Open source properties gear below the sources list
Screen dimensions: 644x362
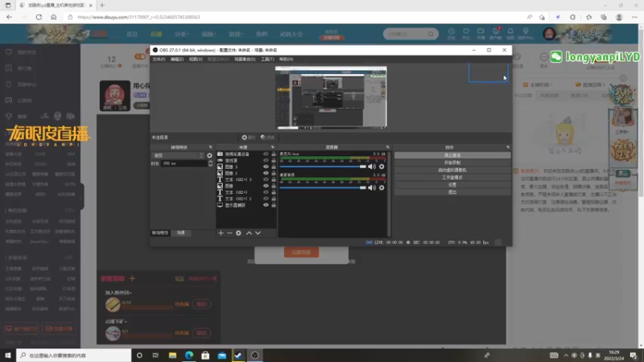(238, 233)
